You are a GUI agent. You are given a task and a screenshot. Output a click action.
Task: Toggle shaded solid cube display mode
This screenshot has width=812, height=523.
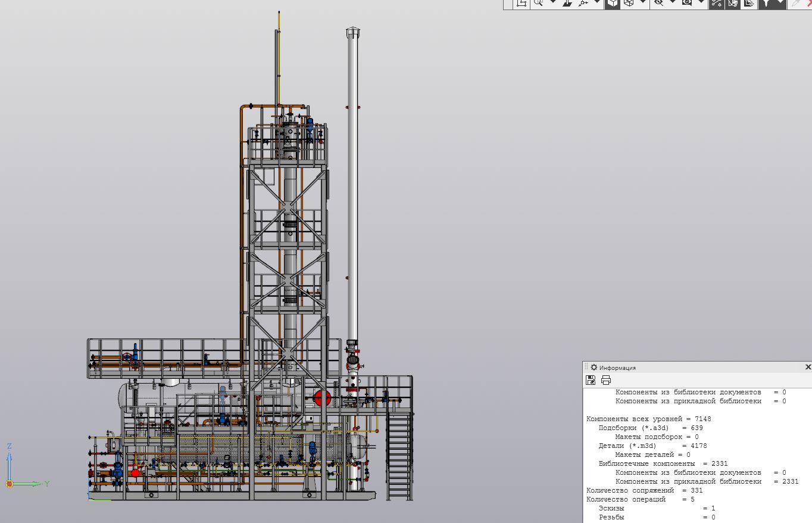point(613,3)
